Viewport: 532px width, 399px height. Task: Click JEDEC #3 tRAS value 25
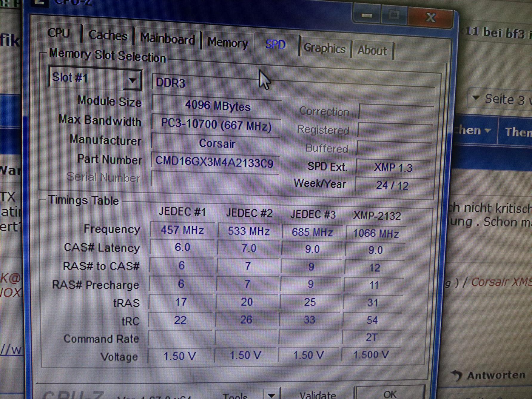(x=310, y=302)
